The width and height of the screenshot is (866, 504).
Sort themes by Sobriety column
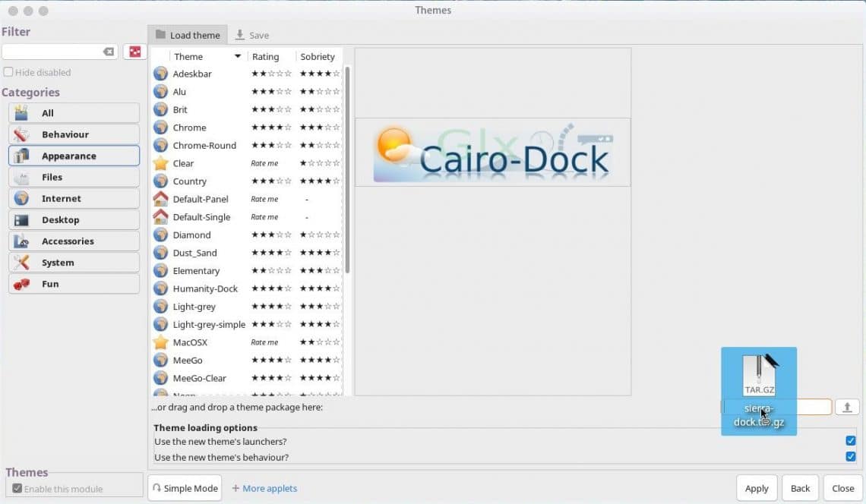pyautogui.click(x=318, y=57)
